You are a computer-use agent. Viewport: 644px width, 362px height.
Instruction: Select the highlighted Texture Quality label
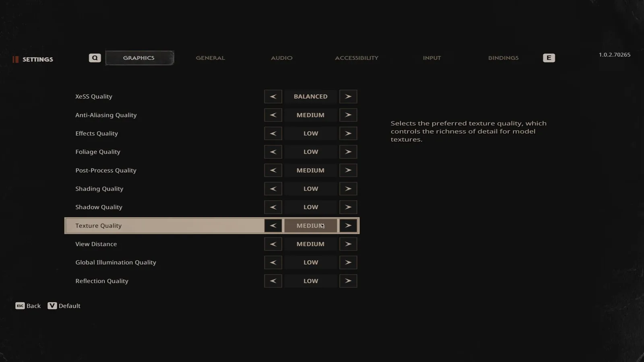pos(98,226)
